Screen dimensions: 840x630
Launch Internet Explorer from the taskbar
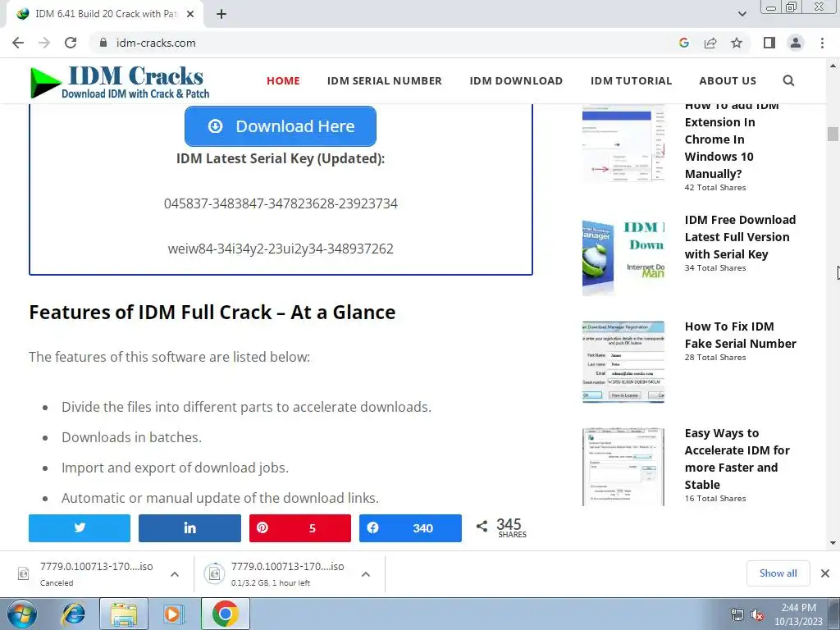pos(73,614)
